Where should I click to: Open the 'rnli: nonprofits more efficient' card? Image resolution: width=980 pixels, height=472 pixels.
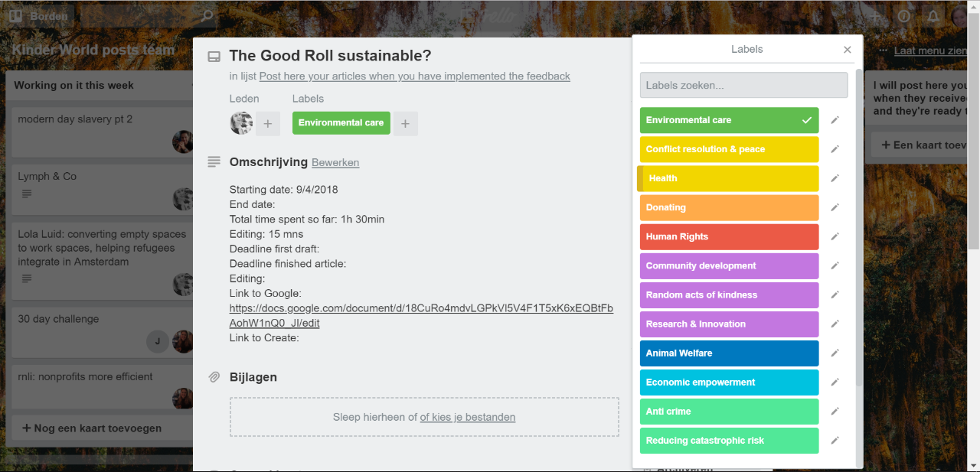tap(103, 388)
